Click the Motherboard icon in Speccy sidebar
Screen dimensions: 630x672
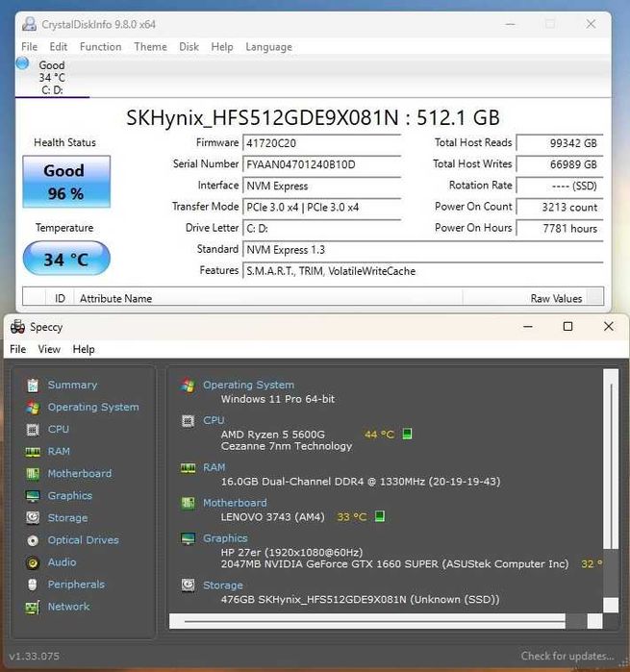click(x=33, y=474)
